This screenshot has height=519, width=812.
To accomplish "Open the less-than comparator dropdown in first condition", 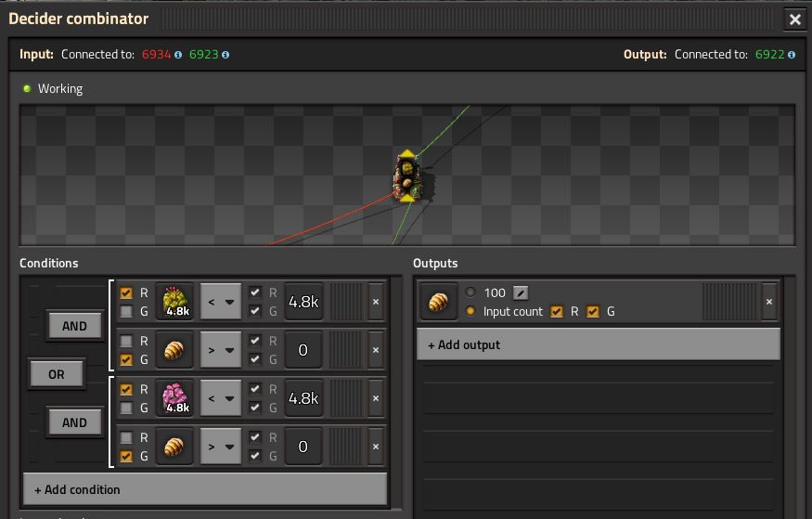I will 221,302.
